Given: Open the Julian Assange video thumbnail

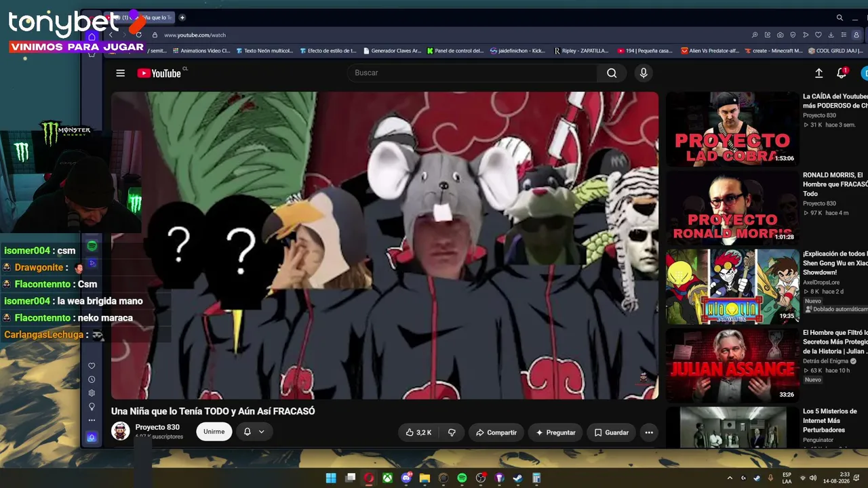Looking at the screenshot, I should (732, 365).
